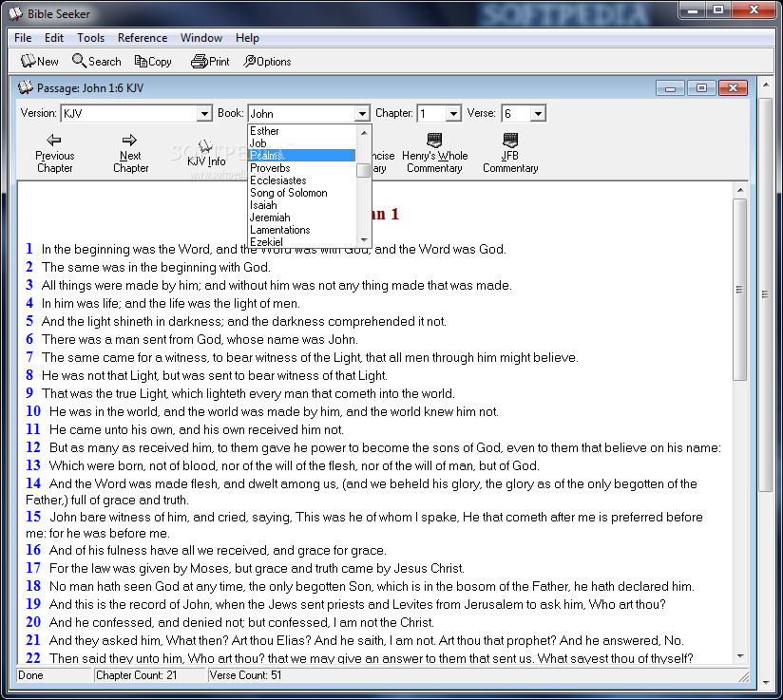Choose Song of Solomon from list
The width and height of the screenshot is (783, 700).
tap(302, 193)
